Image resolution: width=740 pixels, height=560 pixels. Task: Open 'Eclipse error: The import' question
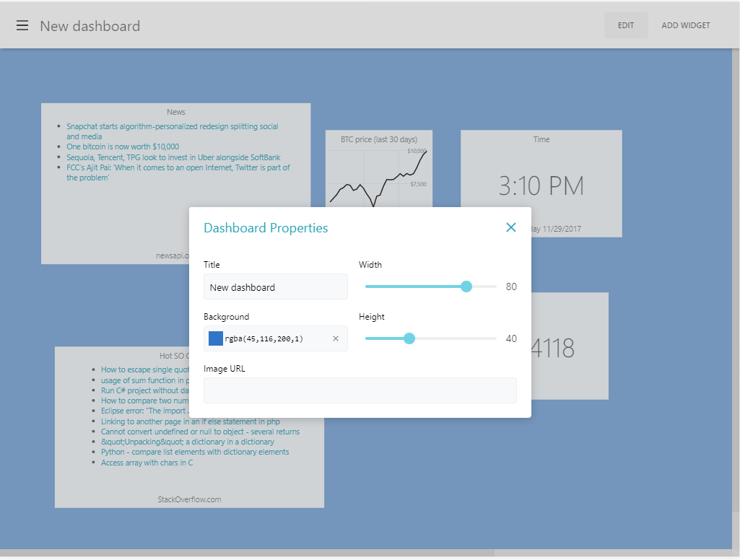[145, 411]
